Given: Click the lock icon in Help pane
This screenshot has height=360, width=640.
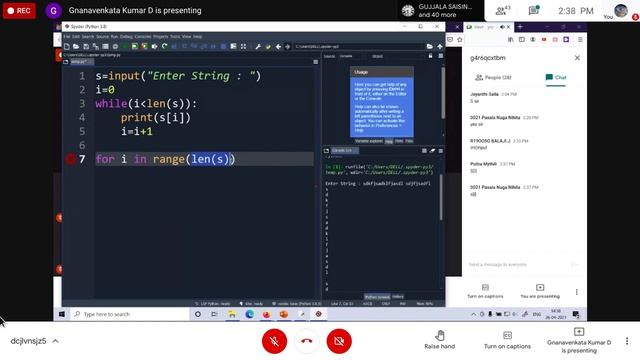Looking at the screenshot, I should tap(430, 56).
